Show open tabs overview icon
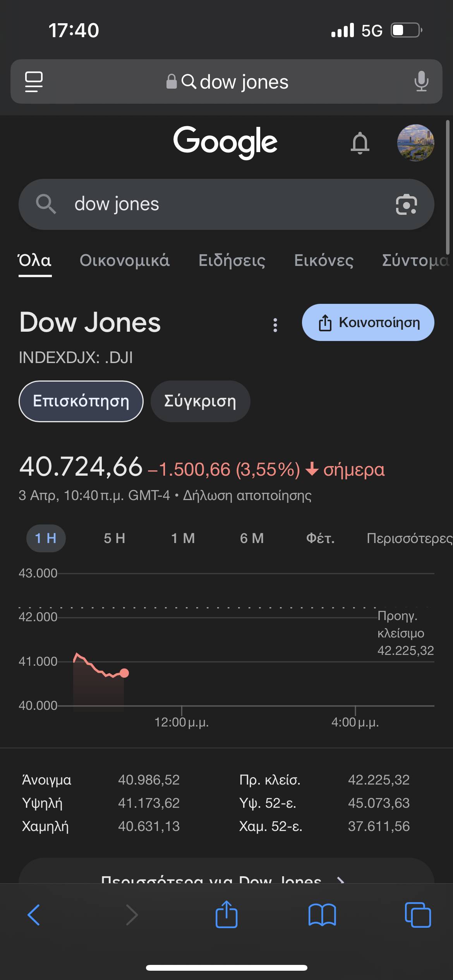Viewport: 453px width, 980px height. click(x=417, y=915)
